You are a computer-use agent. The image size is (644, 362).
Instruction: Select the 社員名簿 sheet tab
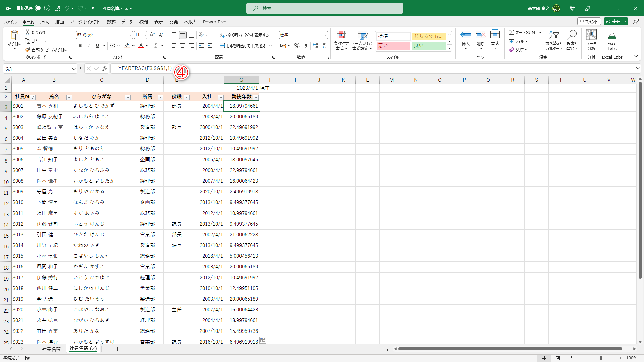(x=51, y=349)
